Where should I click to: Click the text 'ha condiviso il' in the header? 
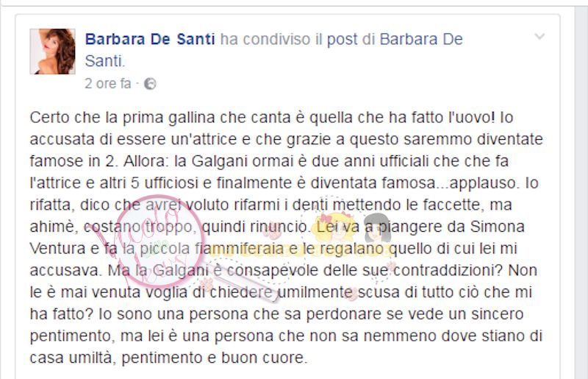click(271, 39)
